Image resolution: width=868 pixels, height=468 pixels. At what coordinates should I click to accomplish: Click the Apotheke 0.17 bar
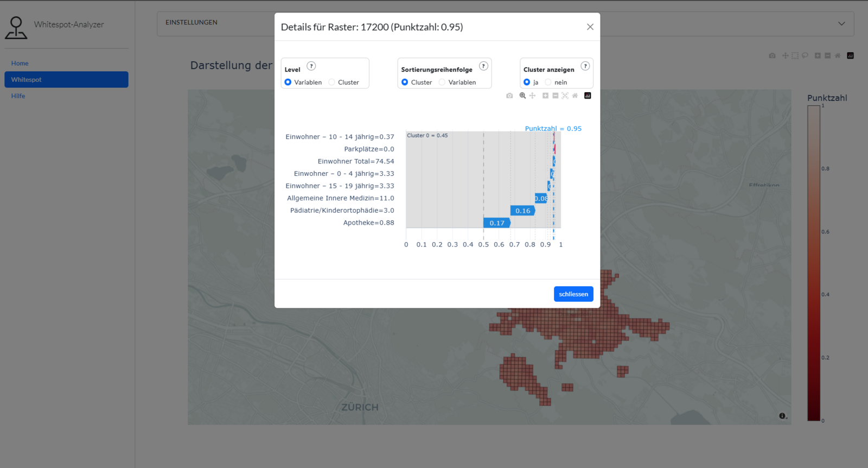(496, 223)
